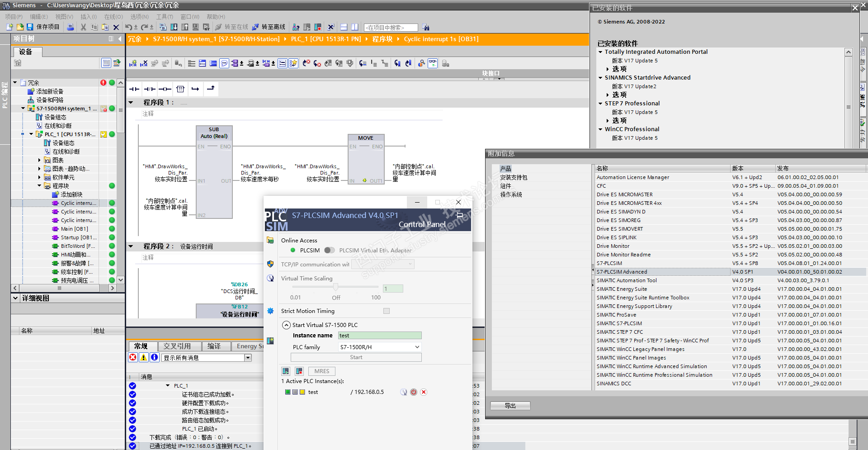
Task: Open the 选项(N) menu
Action: (140, 17)
